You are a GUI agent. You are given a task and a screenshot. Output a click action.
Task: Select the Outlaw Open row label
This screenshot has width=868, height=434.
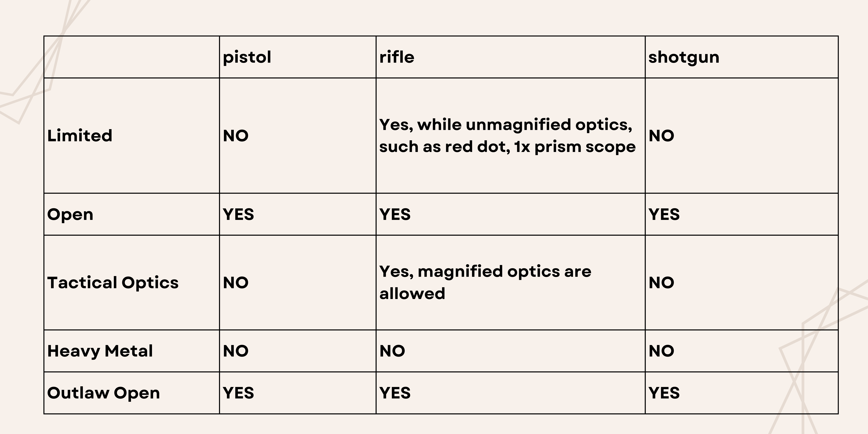tap(103, 393)
